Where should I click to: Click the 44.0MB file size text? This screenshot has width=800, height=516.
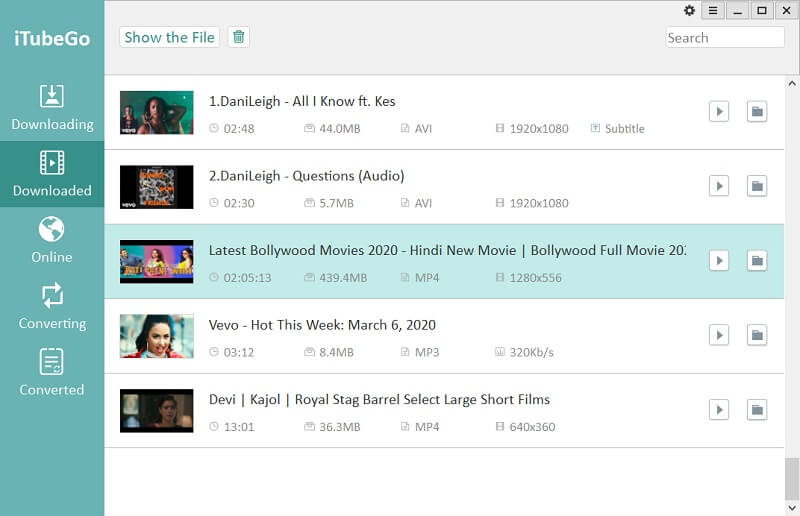(x=340, y=129)
